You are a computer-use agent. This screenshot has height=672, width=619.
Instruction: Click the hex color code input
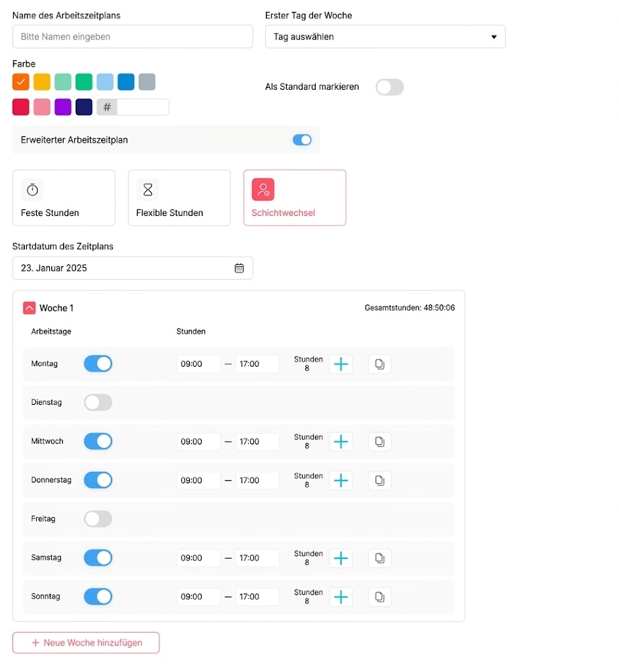click(142, 107)
